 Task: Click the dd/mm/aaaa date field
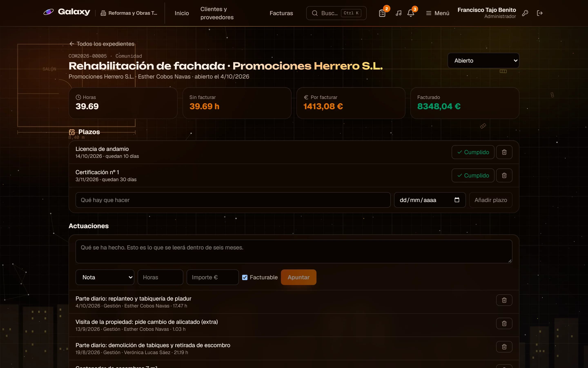pyautogui.click(x=430, y=200)
